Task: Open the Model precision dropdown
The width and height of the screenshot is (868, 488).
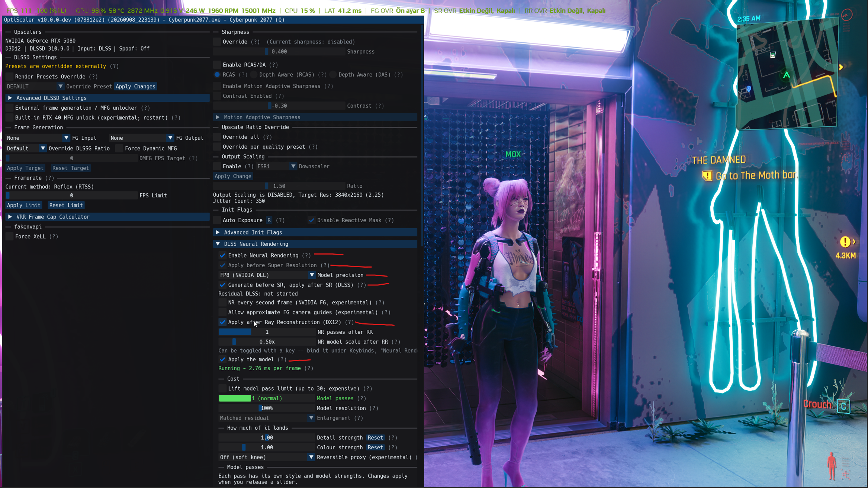Action: 267,275
